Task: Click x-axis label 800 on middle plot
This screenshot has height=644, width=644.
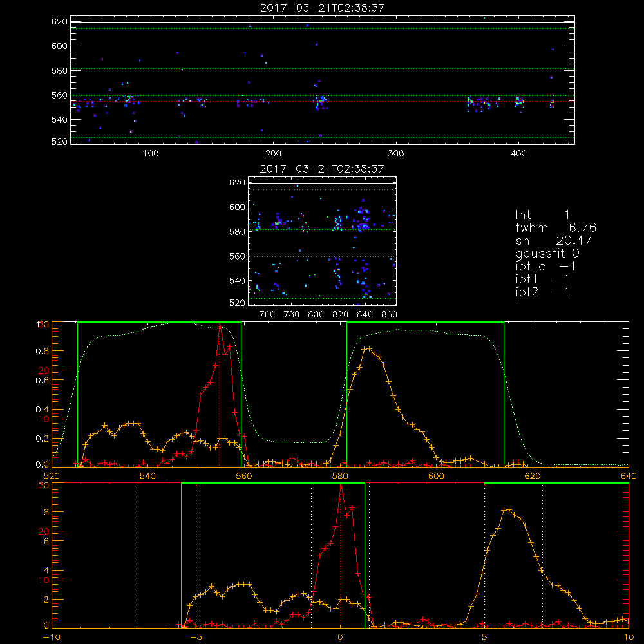Action: (316, 315)
